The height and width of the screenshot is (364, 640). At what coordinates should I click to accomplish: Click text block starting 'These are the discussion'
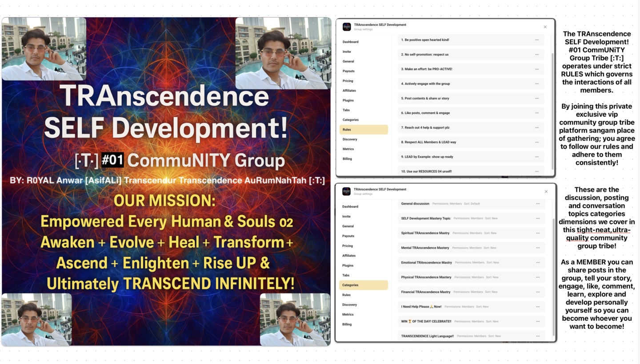coord(596,218)
